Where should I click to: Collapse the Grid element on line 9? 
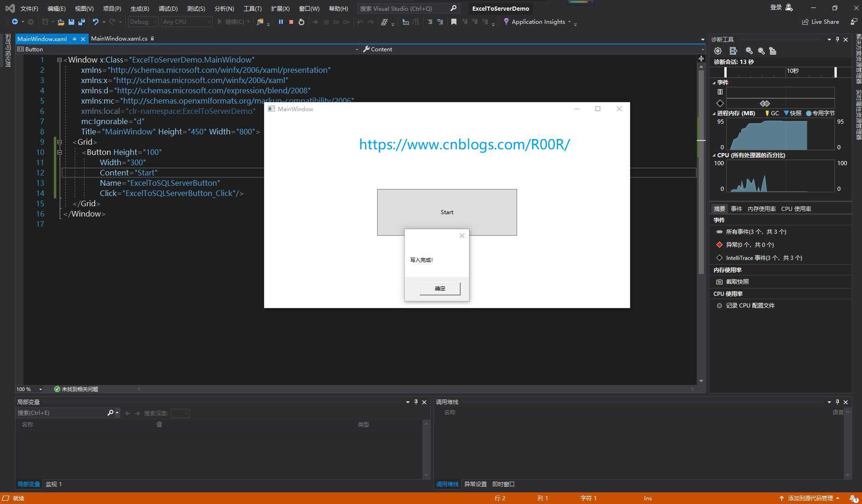[59, 142]
